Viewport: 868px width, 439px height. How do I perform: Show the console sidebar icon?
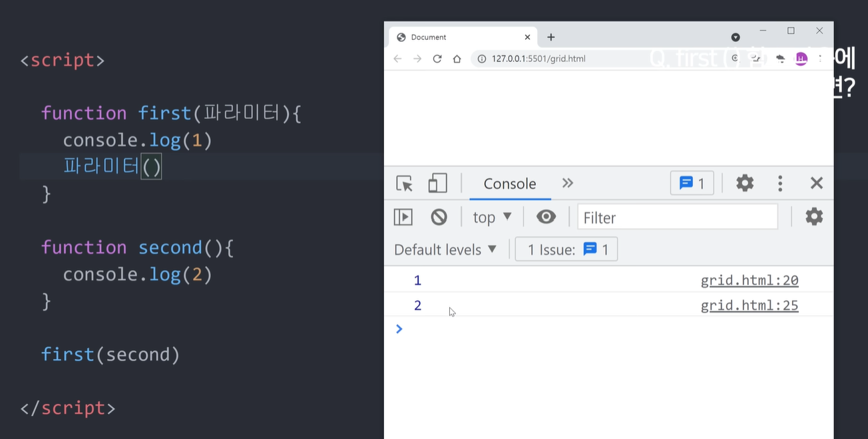point(403,217)
